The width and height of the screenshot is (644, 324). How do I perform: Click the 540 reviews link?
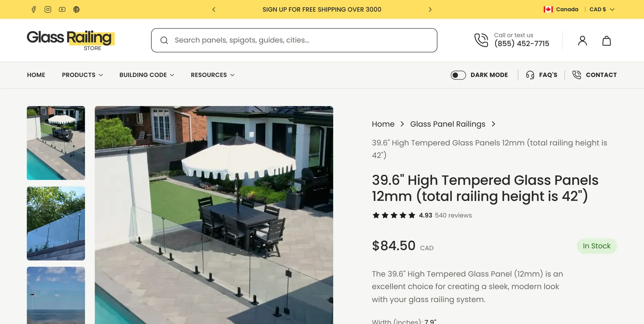(x=453, y=215)
